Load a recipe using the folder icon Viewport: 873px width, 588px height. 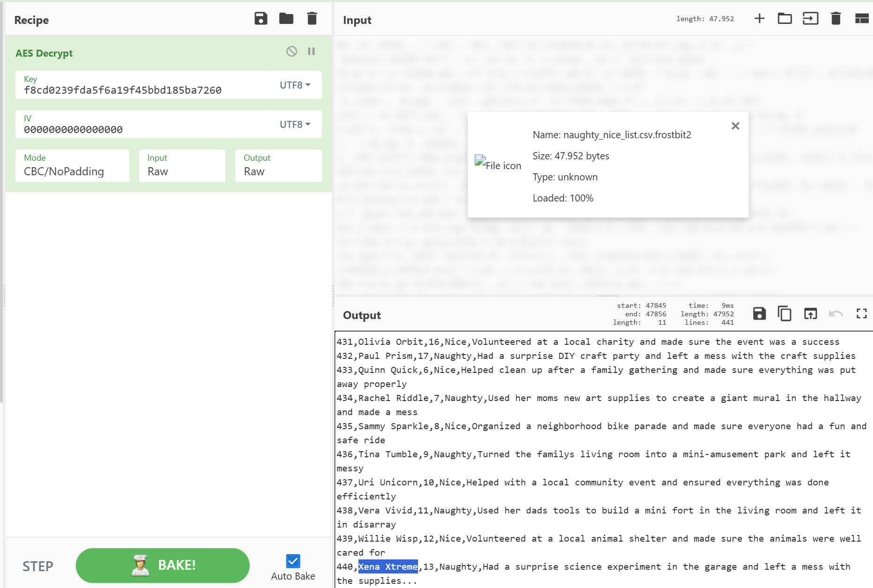(x=286, y=19)
